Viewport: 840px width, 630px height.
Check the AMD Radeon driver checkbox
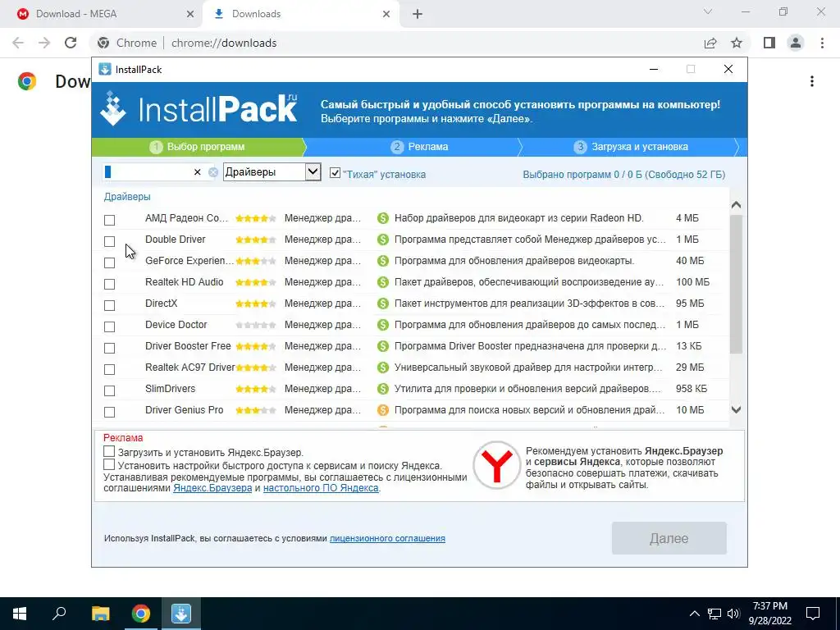[109, 220]
